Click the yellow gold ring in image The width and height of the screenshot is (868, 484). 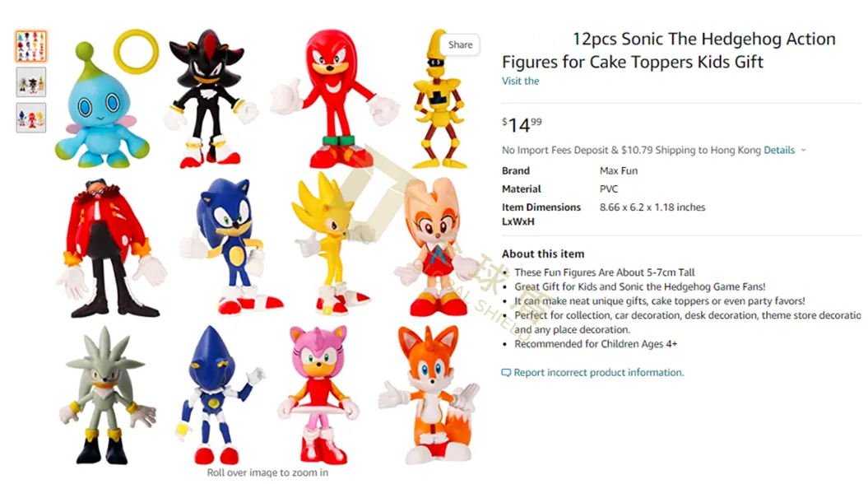tap(137, 52)
